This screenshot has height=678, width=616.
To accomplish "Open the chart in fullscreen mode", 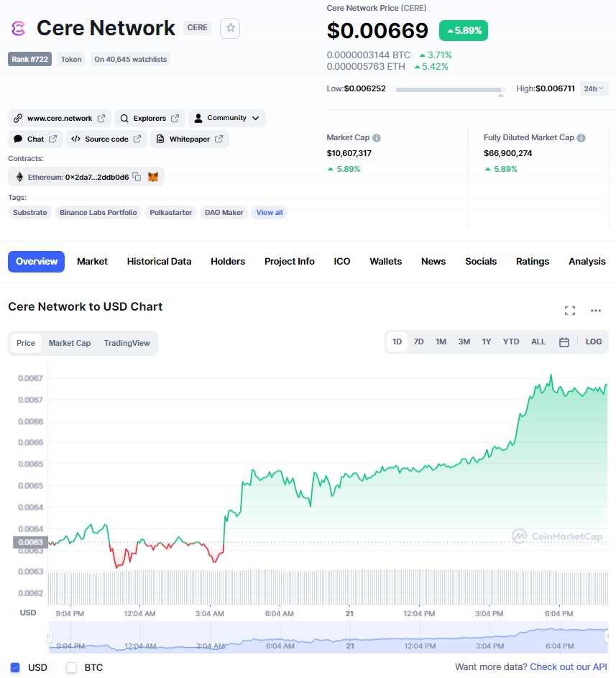I will (x=570, y=311).
